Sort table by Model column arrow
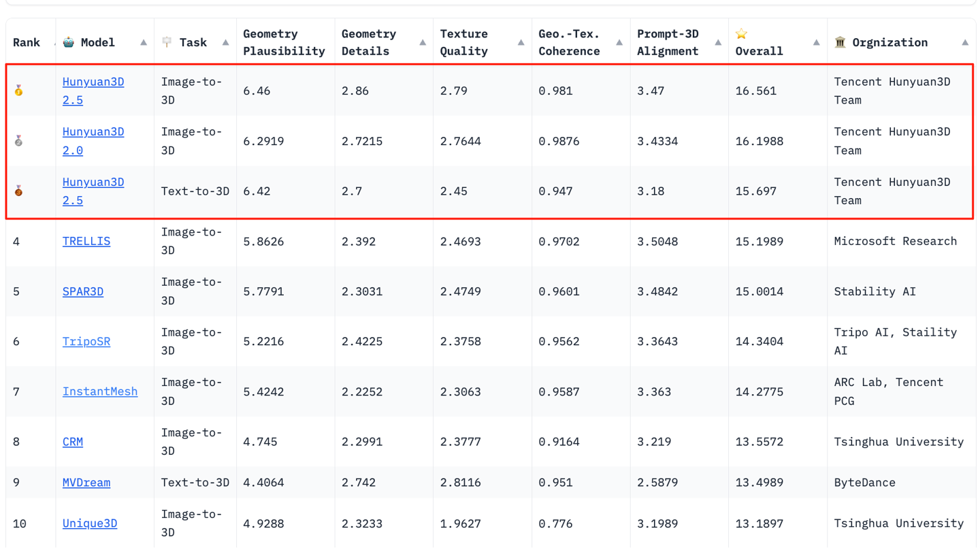Screen dimensions: 980x548 144,42
